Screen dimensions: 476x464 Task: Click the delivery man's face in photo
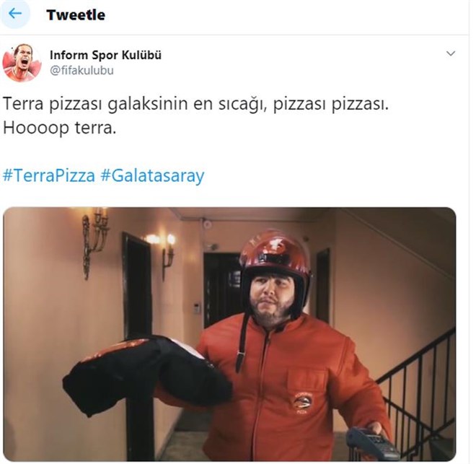click(x=272, y=299)
